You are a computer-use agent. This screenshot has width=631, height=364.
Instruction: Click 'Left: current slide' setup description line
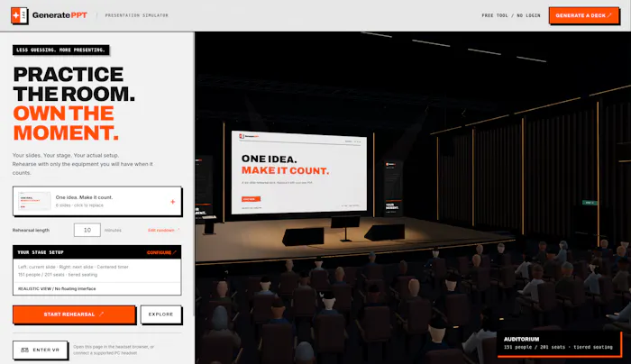point(73,267)
